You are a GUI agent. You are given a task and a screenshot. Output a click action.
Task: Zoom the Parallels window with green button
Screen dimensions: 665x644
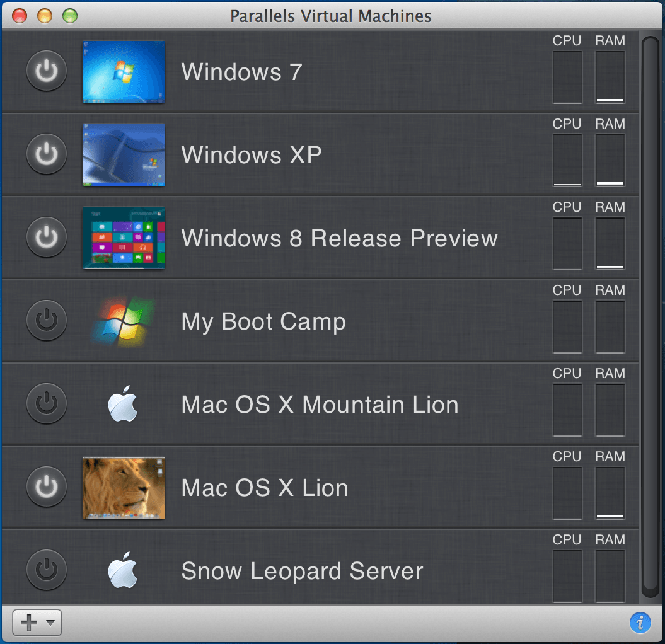point(70,16)
